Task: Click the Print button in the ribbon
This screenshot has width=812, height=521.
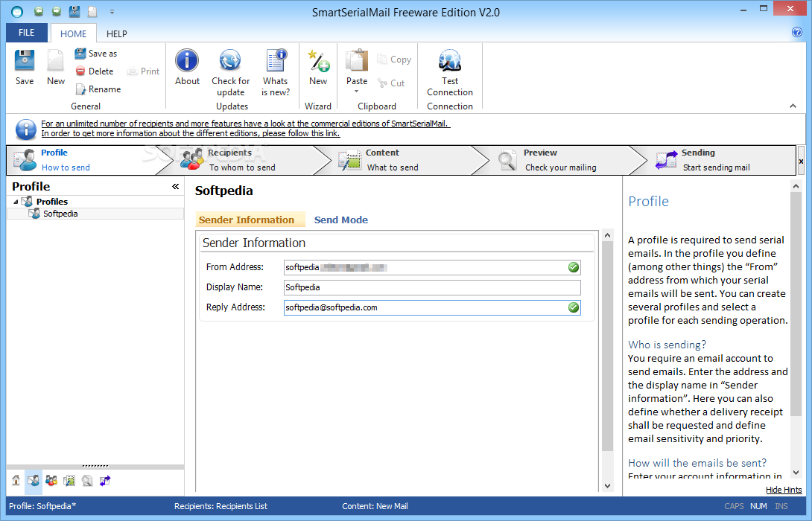Action: (x=144, y=71)
